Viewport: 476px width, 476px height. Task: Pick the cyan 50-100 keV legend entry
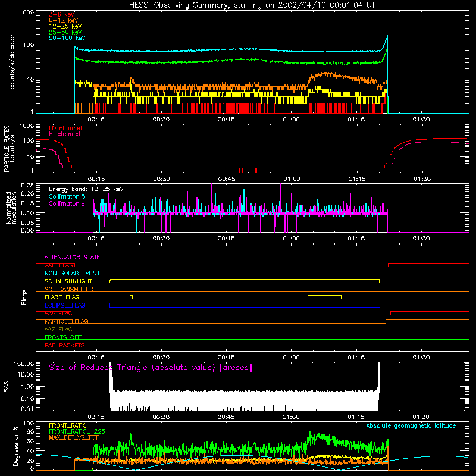[x=67, y=38]
